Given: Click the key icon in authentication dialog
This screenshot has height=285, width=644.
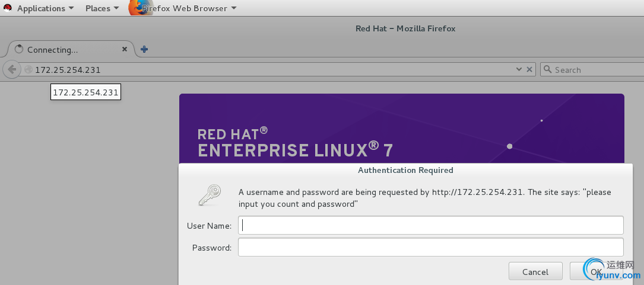Looking at the screenshot, I should 210,195.
